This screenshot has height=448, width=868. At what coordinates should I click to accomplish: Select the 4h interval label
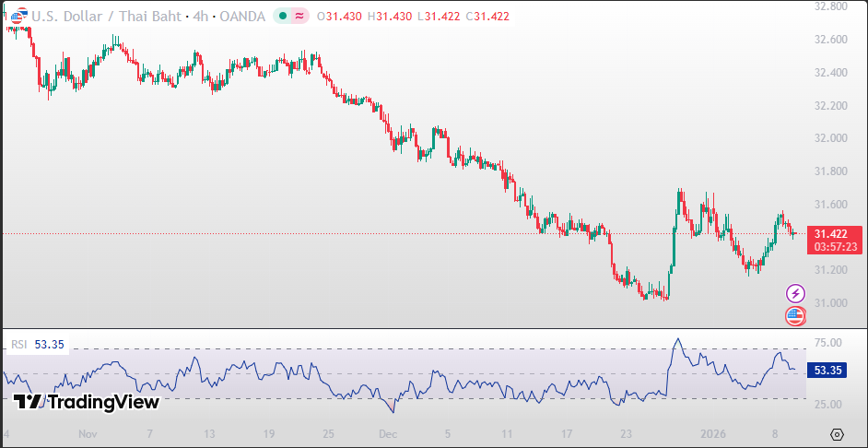pyautogui.click(x=201, y=17)
